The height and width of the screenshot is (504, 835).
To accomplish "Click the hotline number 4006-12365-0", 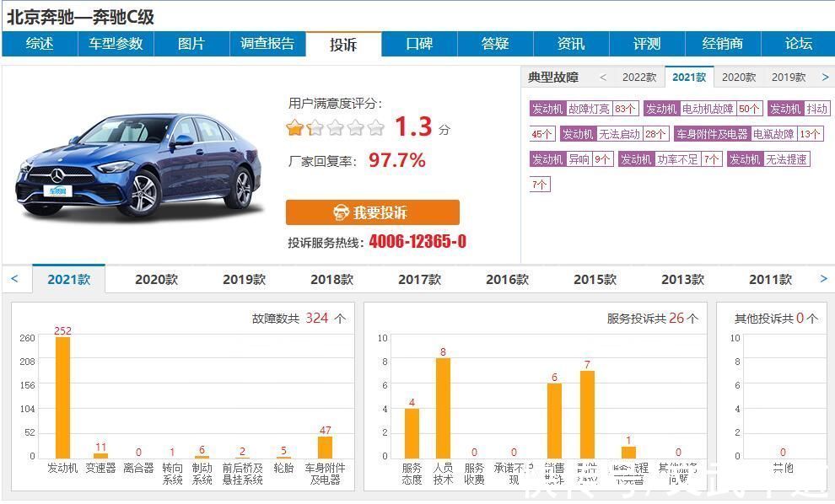I will click(x=417, y=242).
